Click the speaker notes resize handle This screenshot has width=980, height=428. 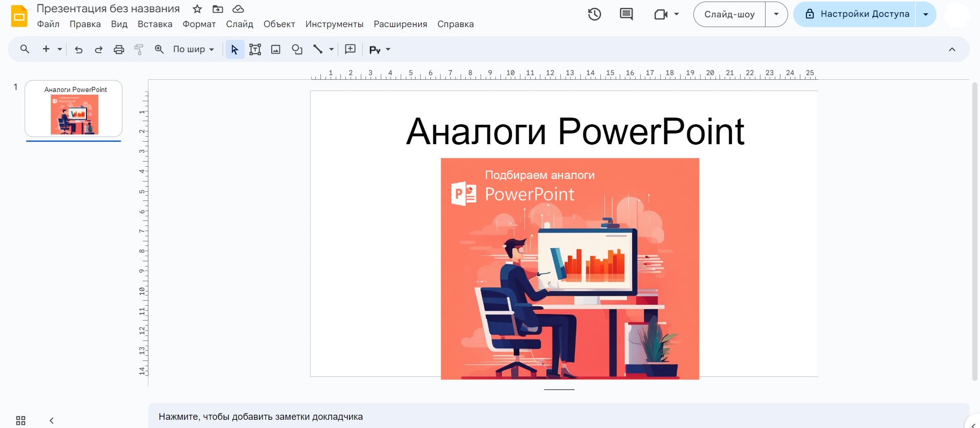(x=559, y=390)
